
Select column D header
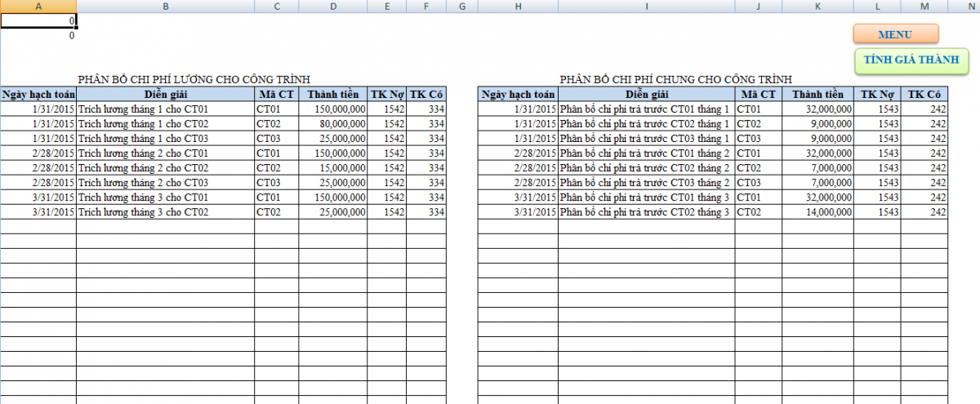(x=332, y=7)
